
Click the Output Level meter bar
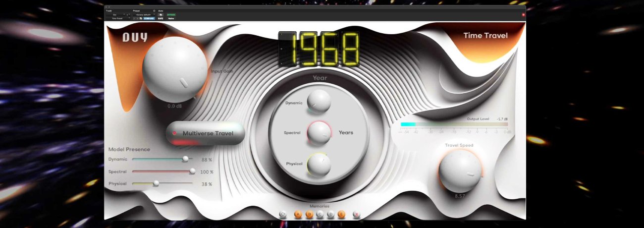[x=454, y=125]
